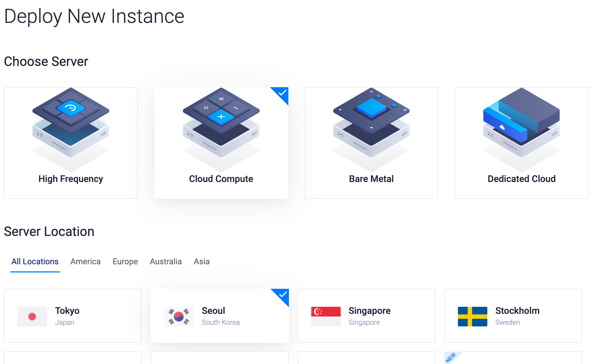Filter locations by Europe tab
Image resolution: width=598 pixels, height=364 pixels.
tap(125, 262)
